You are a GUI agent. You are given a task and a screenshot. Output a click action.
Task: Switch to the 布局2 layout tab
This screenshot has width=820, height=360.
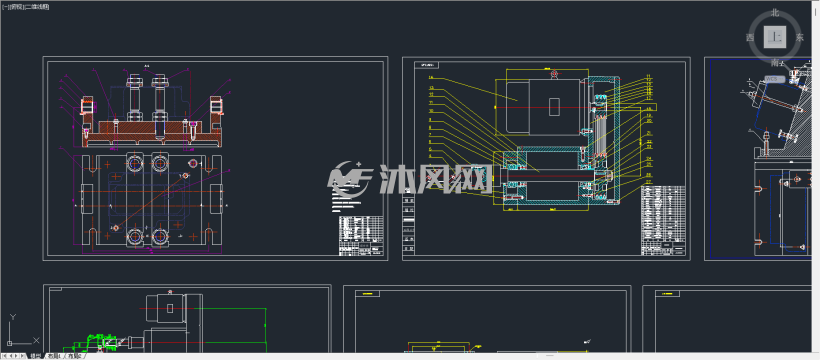pos(74,356)
